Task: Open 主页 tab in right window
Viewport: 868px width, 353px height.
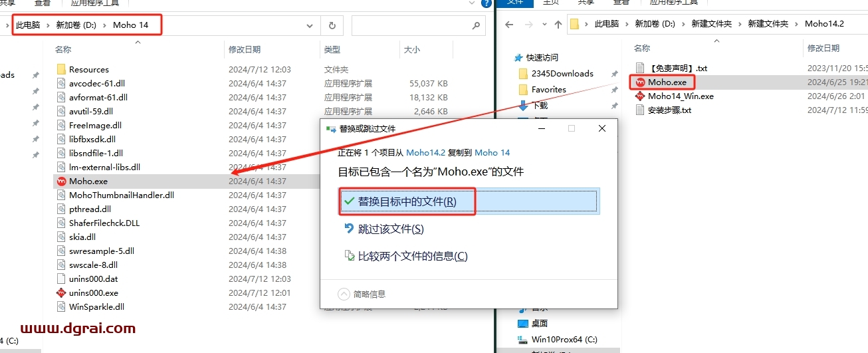Action: pos(552,3)
